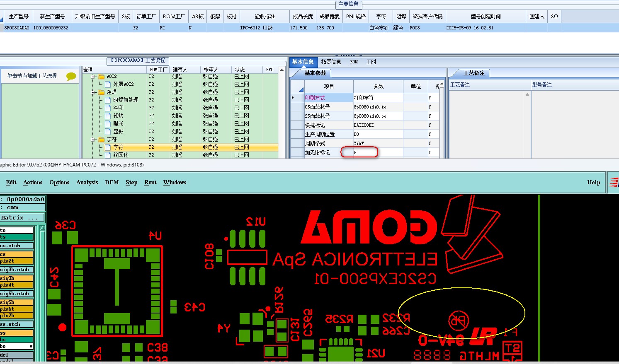The height and width of the screenshot is (364, 619).
Task: Click the corner triangle of parameter table
Action: (301, 89)
